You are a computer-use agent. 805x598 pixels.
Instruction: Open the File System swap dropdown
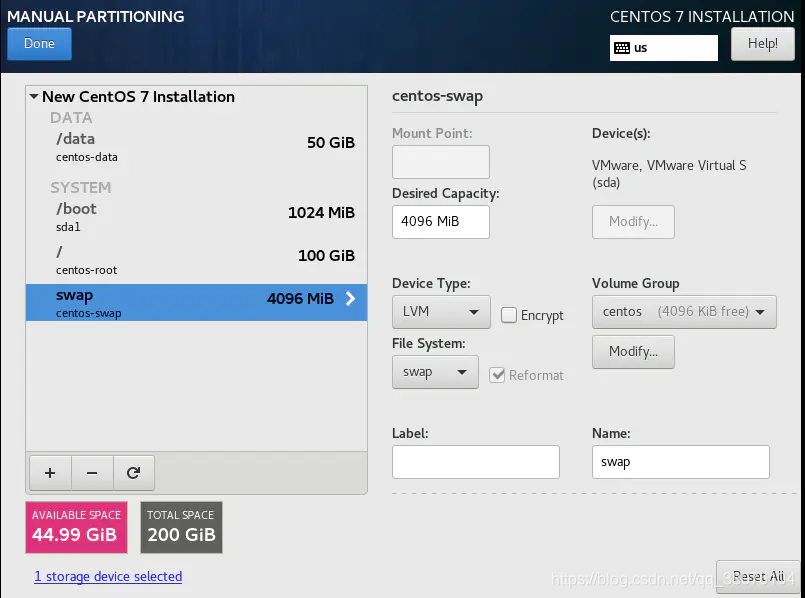435,372
